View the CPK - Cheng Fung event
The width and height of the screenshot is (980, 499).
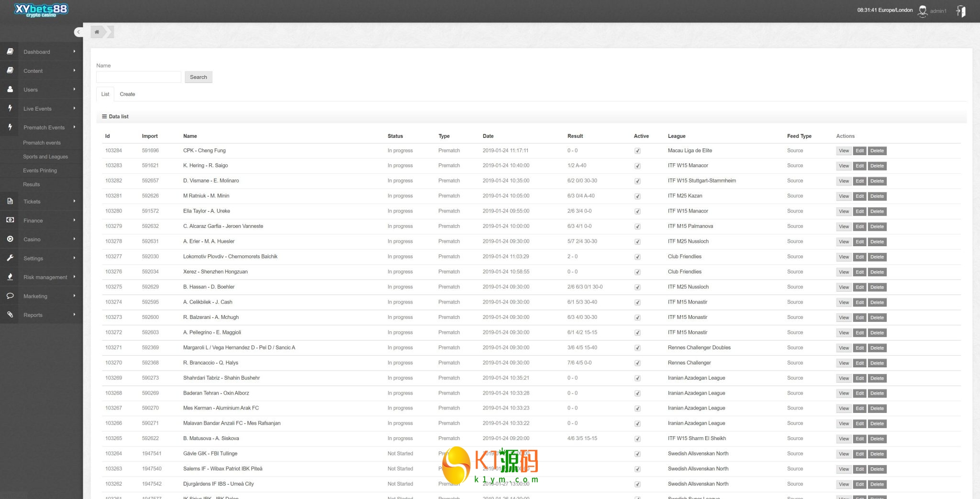pos(844,151)
